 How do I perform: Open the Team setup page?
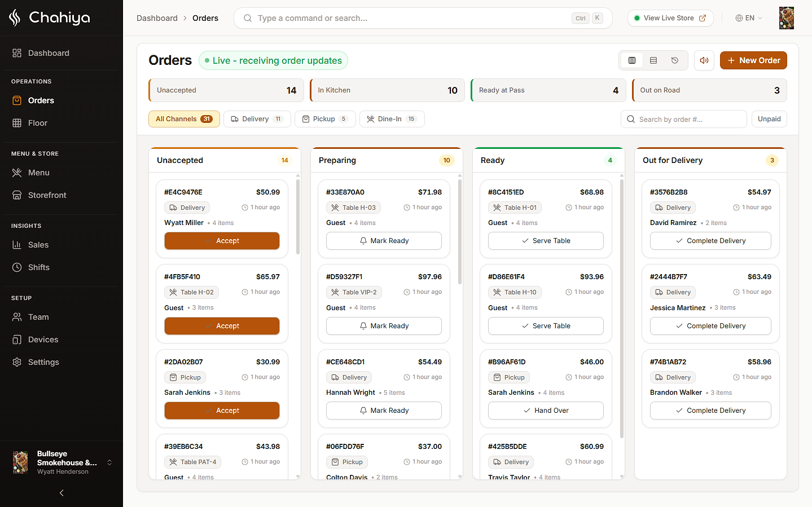(62, 317)
